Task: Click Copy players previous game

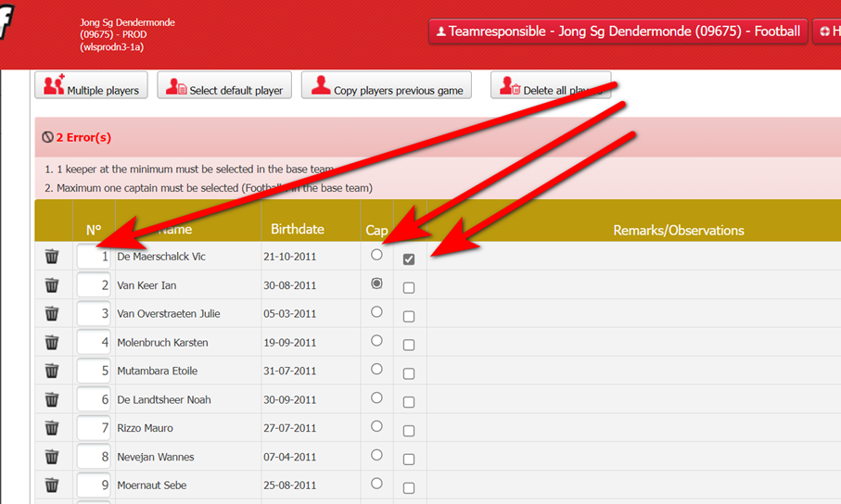Action: 386,87
